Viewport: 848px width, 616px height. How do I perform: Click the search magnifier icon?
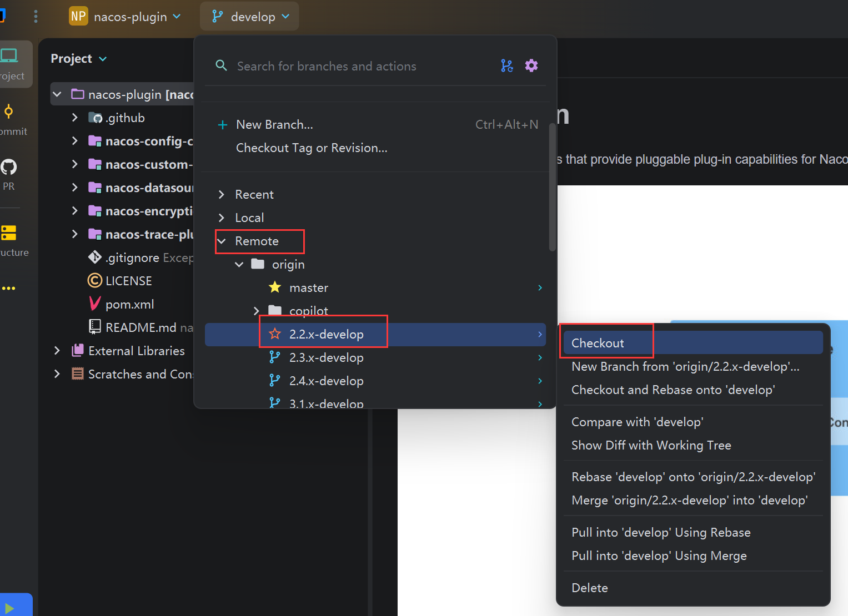click(221, 65)
